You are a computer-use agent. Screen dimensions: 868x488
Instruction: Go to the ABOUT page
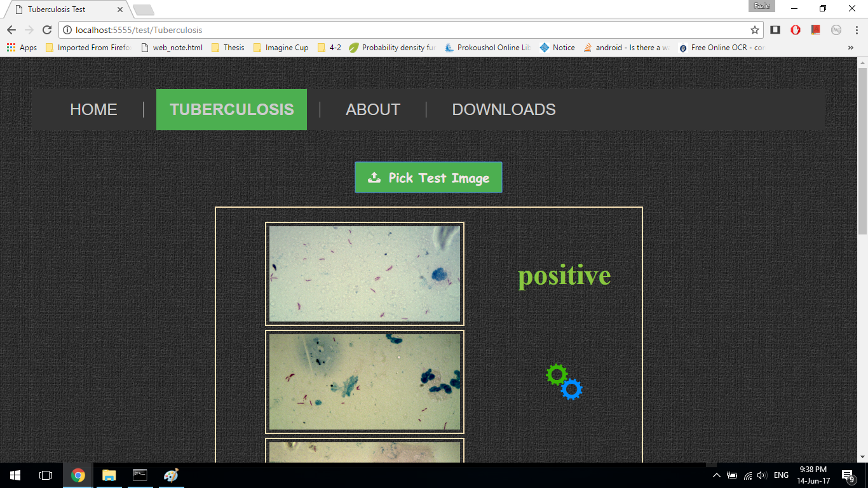(x=373, y=109)
